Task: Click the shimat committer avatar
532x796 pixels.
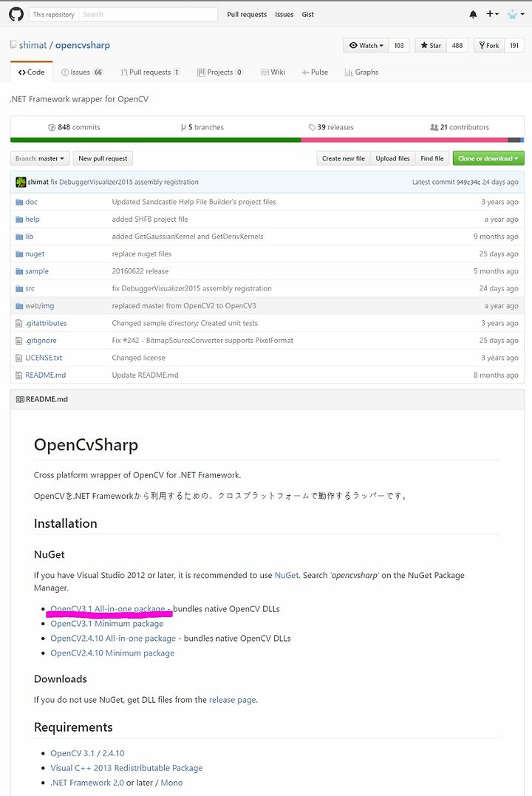Action: point(21,182)
